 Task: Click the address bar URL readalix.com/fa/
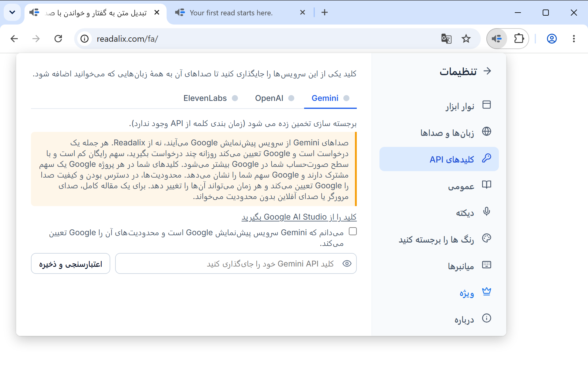pos(127,39)
